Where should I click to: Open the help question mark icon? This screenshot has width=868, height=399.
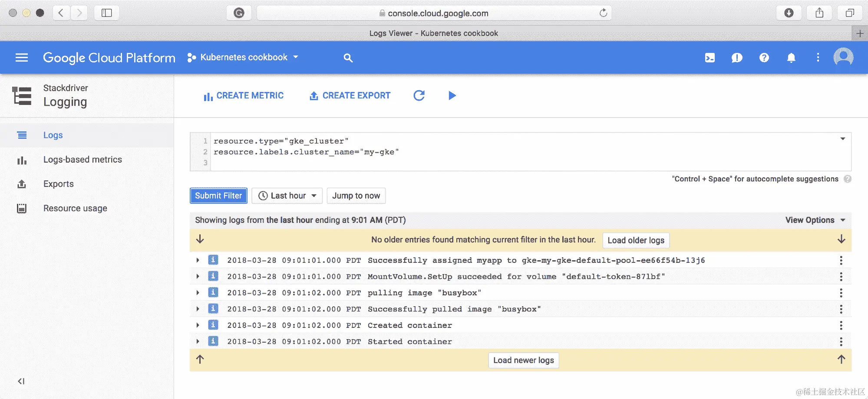(764, 58)
